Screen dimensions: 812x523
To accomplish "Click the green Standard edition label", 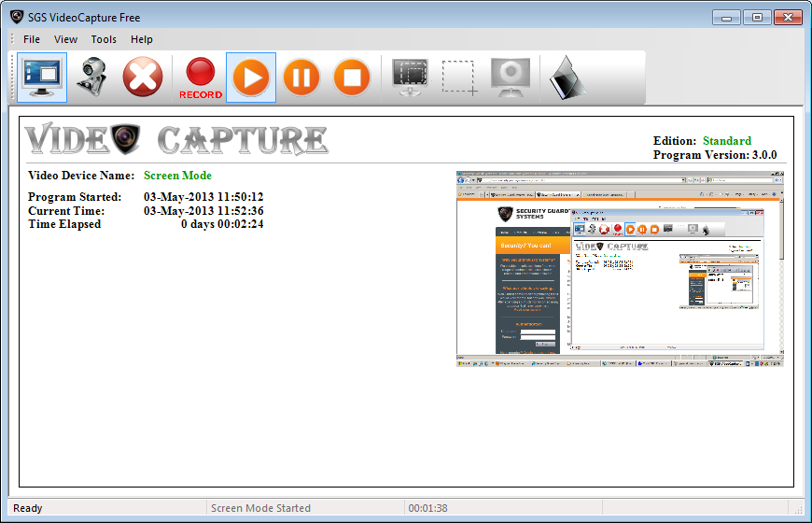I will tap(726, 141).
